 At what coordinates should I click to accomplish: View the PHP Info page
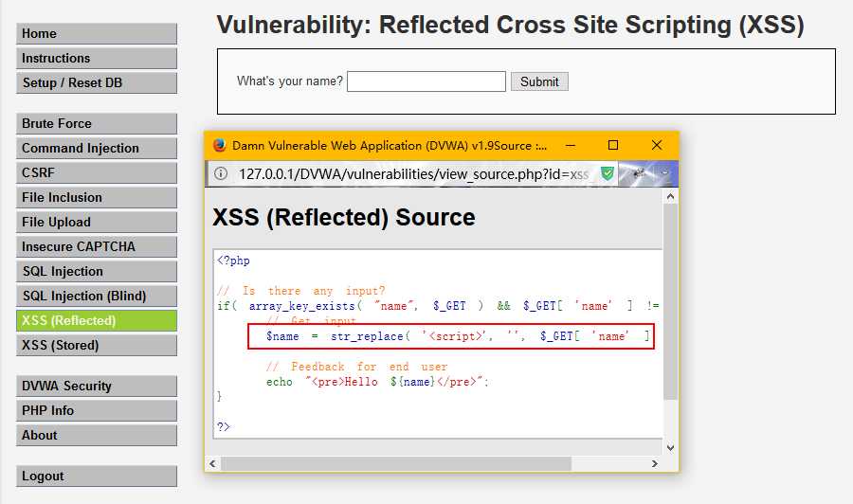coord(97,410)
